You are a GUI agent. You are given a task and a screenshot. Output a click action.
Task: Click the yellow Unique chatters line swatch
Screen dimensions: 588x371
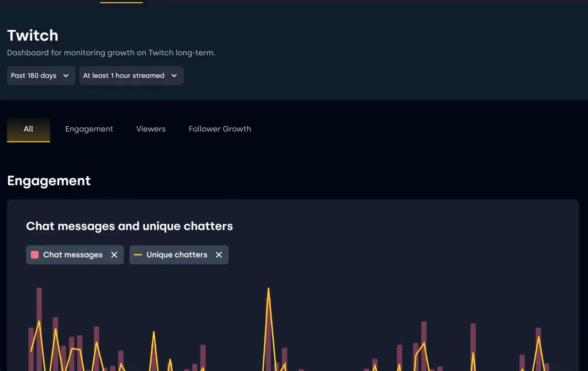[138, 255]
